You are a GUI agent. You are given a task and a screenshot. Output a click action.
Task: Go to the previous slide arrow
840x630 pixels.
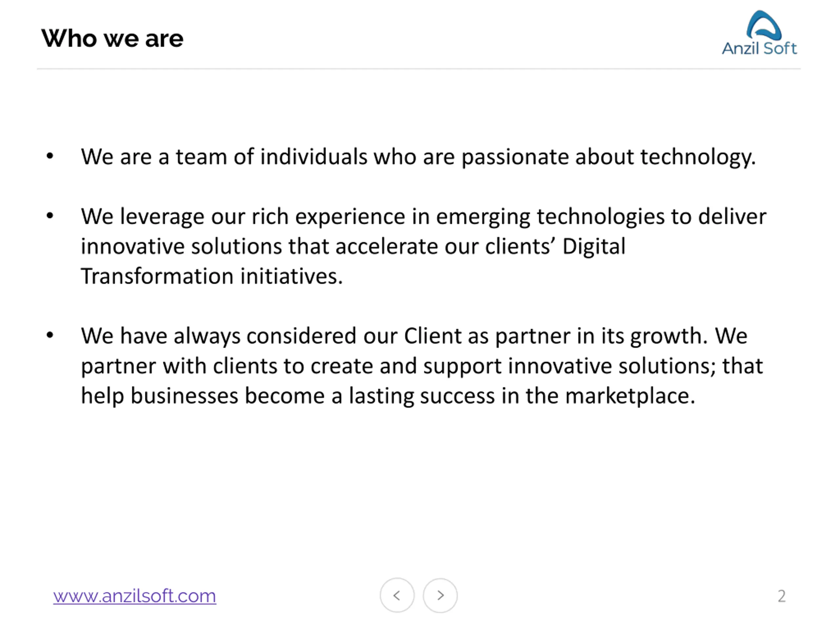point(397,595)
